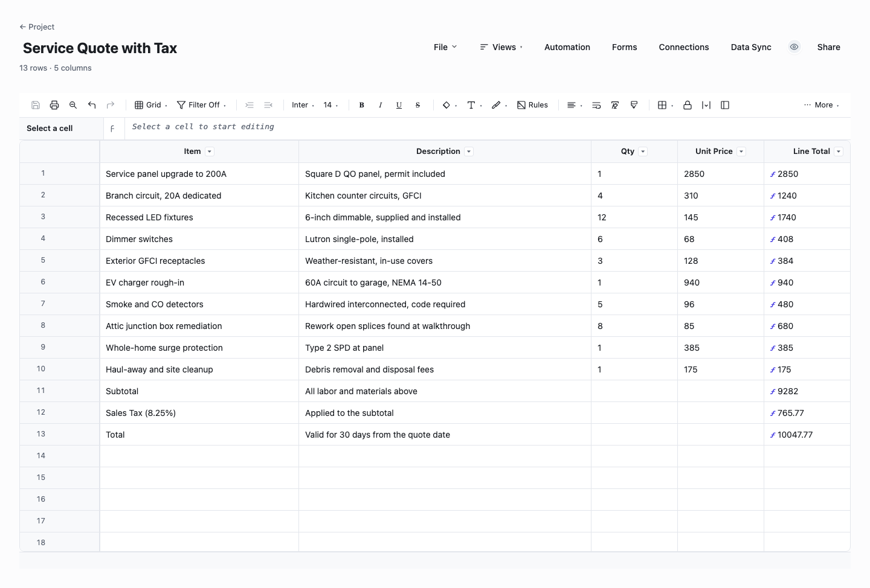Screen dimensions: 870x588
Task: Click the zoom out magnifier icon
Action: pos(73,105)
